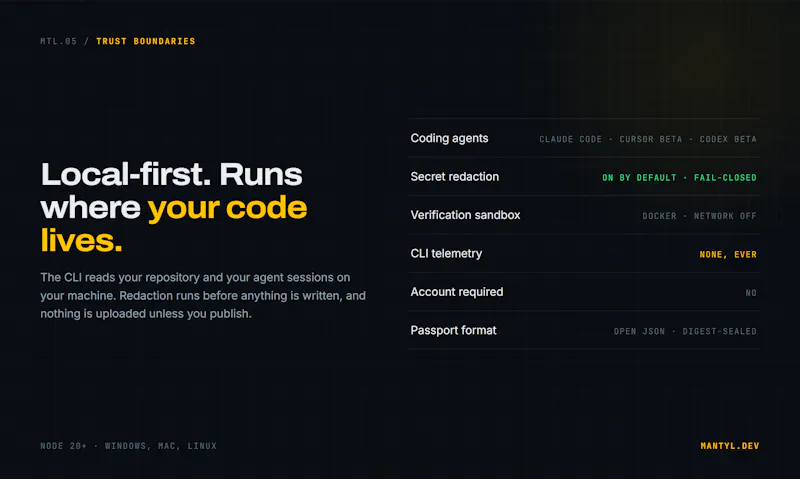Click the 'OPEN JSON · DIGEST-SEALED' value
Viewport: 800px width, 479px height.
click(x=685, y=332)
